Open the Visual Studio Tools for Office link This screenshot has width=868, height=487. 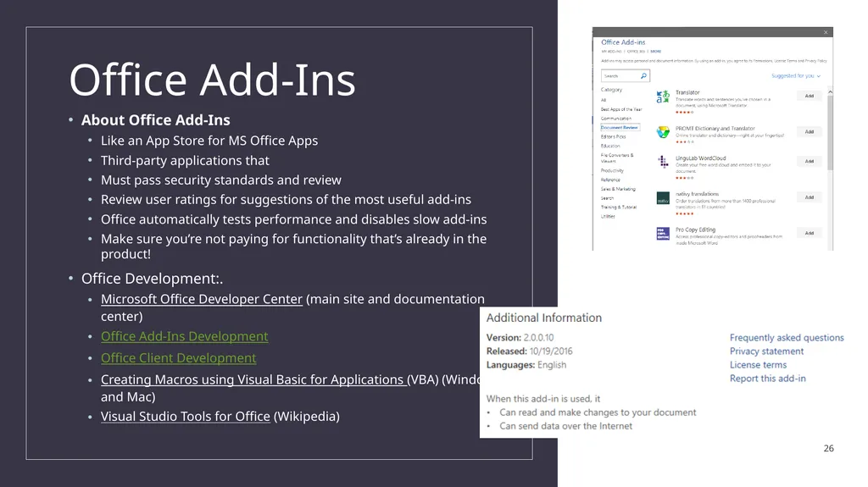pos(186,416)
